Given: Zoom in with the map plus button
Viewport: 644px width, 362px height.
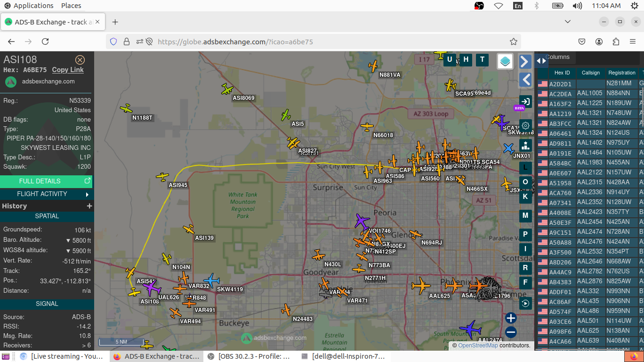Looking at the screenshot, I should (511, 318).
